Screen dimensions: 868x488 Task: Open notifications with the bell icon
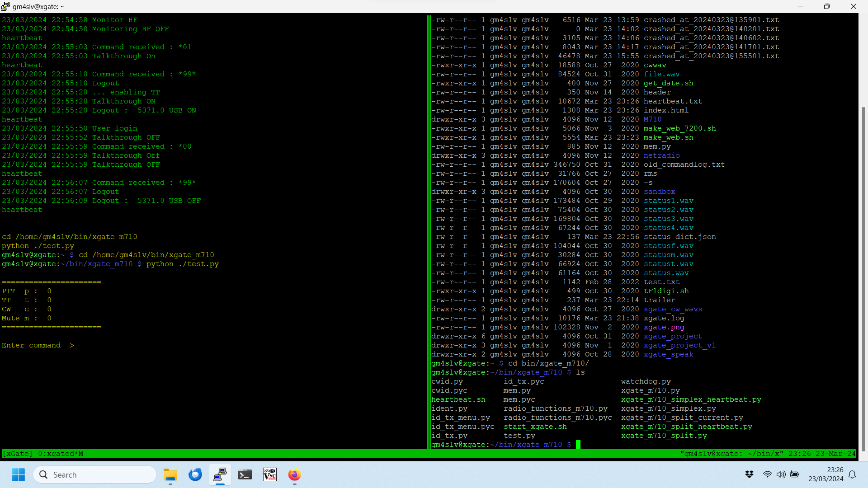coord(852,474)
